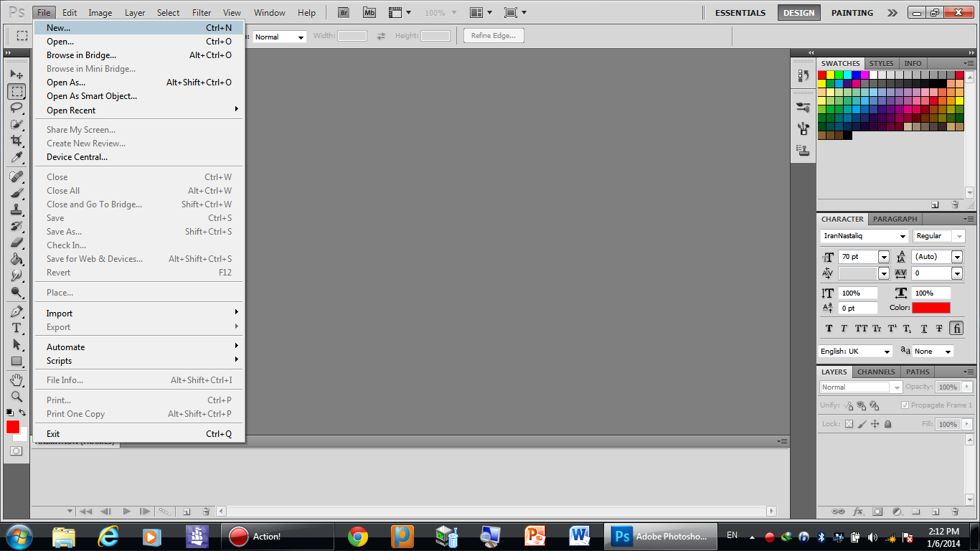Click the Design workspace button
Image resolution: width=980 pixels, height=551 pixels.
[798, 13]
